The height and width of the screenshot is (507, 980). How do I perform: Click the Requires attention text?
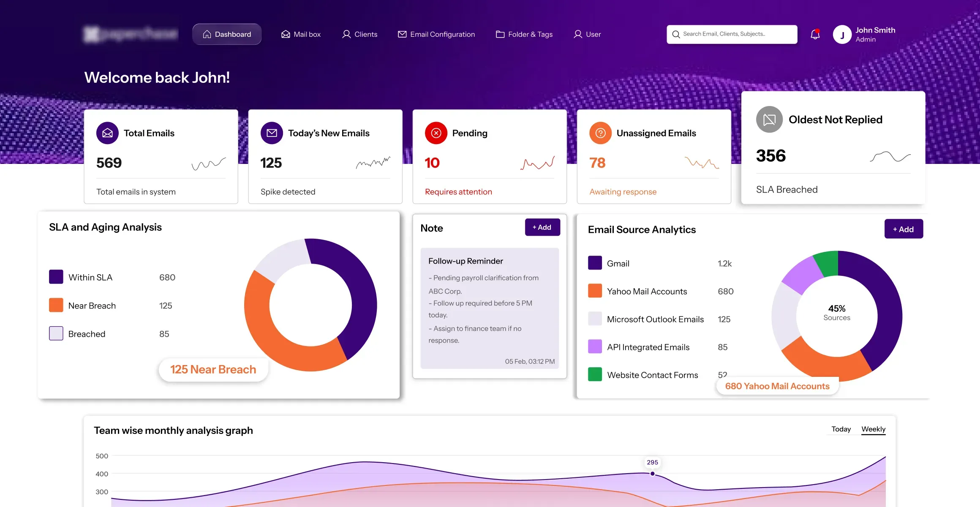pos(458,192)
